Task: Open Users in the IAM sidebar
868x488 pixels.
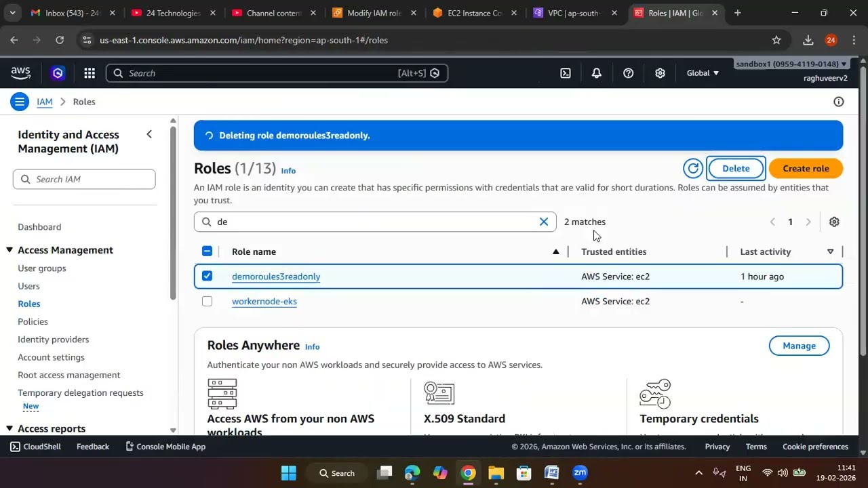Action: [28, 286]
